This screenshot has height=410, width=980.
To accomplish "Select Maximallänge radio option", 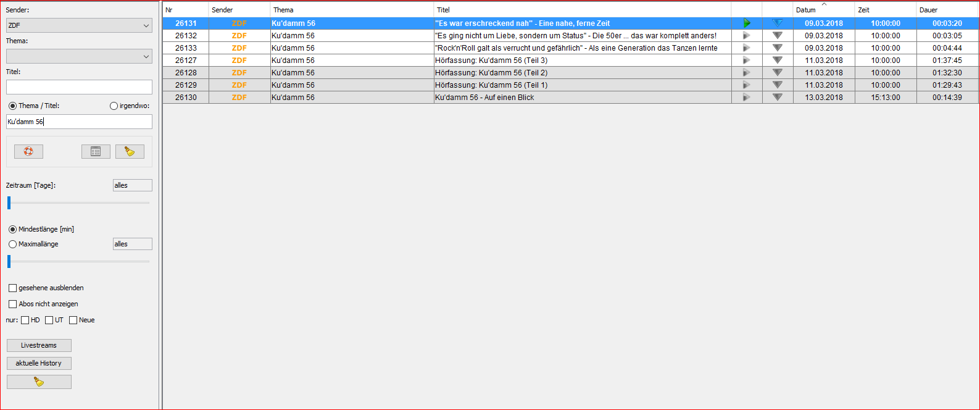I will pyautogui.click(x=13, y=245).
